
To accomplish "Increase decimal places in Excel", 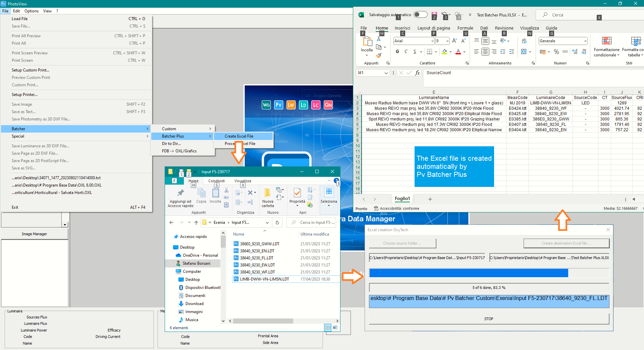I will (x=575, y=52).
